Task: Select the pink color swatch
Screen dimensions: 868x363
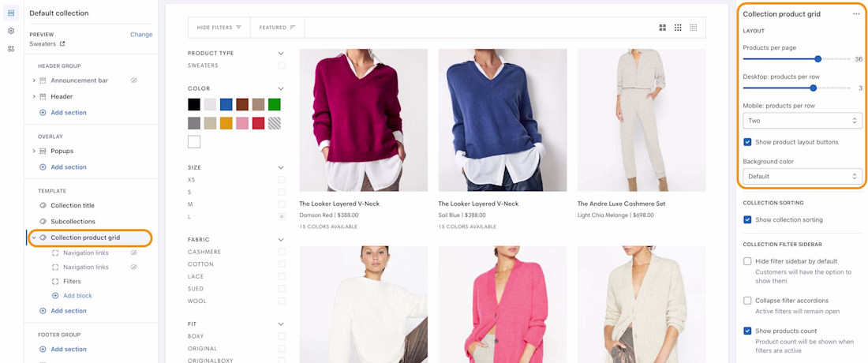Action: [242, 123]
